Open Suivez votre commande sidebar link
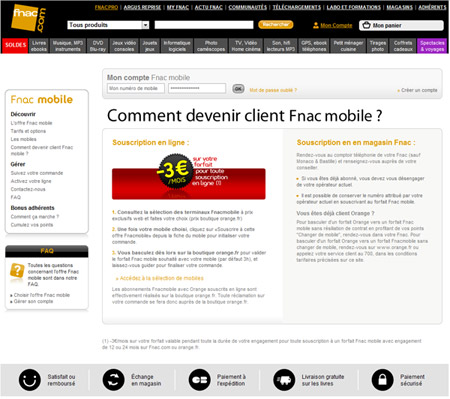The image size is (450, 399). (x=37, y=173)
